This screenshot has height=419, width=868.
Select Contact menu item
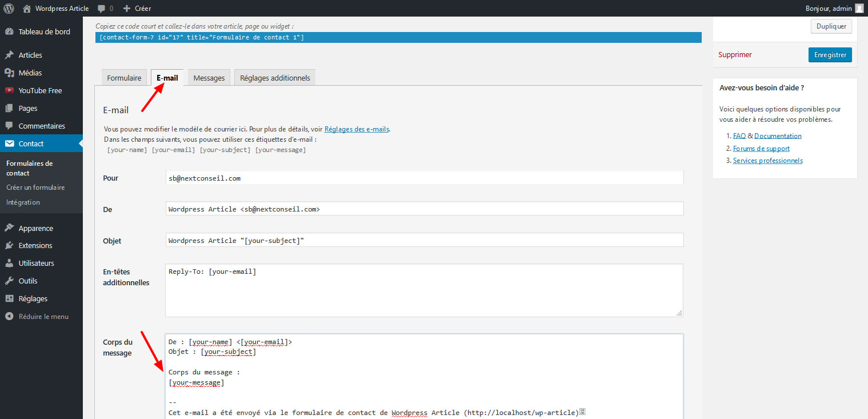pyautogui.click(x=31, y=143)
